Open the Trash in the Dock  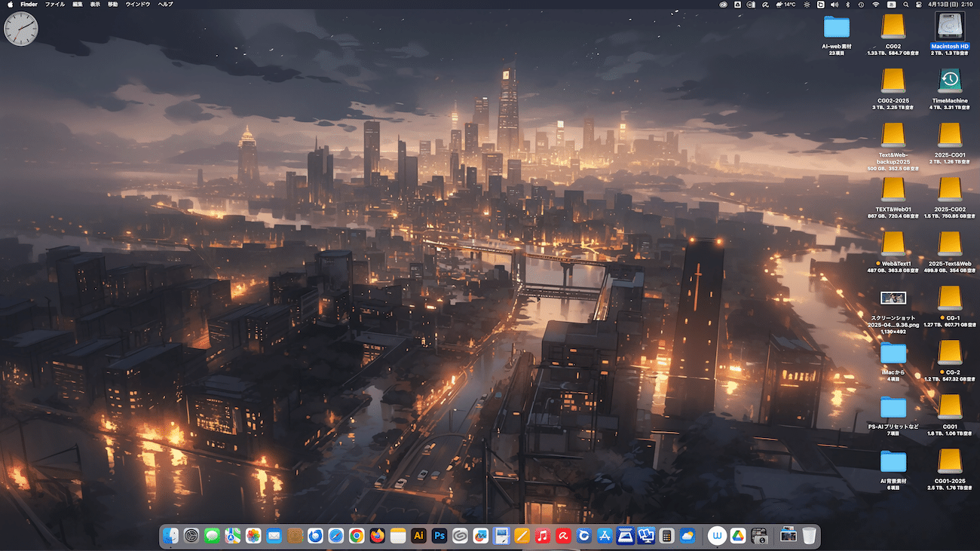tap(809, 536)
